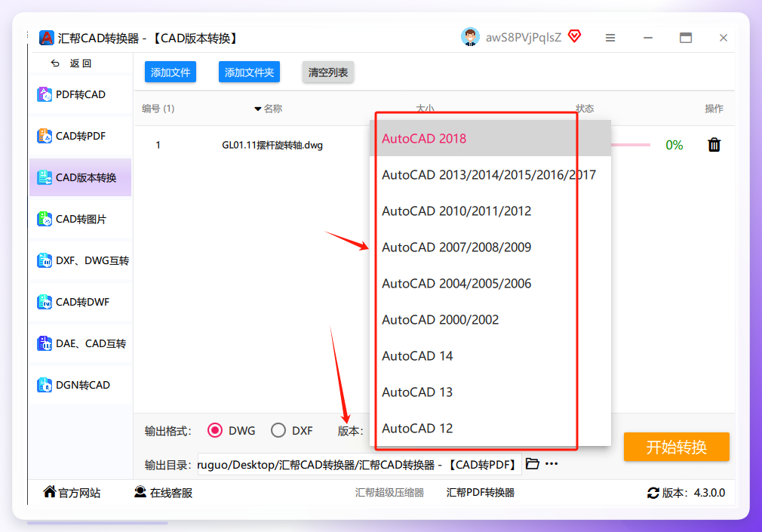This screenshot has height=532, width=762.
Task: Click the app logo in title bar
Action: click(x=47, y=38)
